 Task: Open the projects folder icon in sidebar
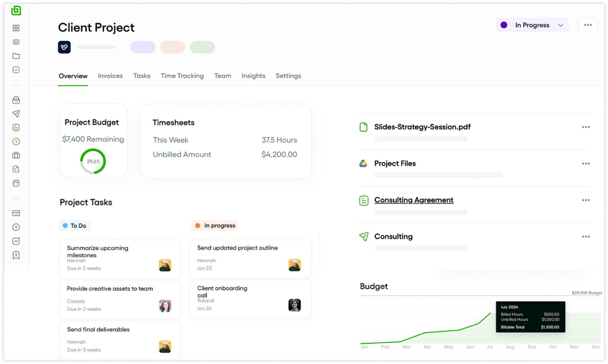point(16,56)
